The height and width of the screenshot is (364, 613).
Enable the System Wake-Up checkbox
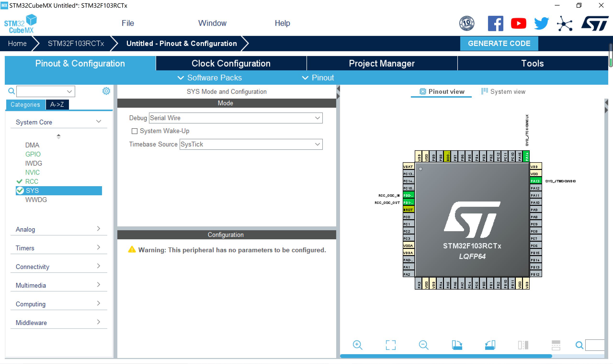tap(135, 131)
